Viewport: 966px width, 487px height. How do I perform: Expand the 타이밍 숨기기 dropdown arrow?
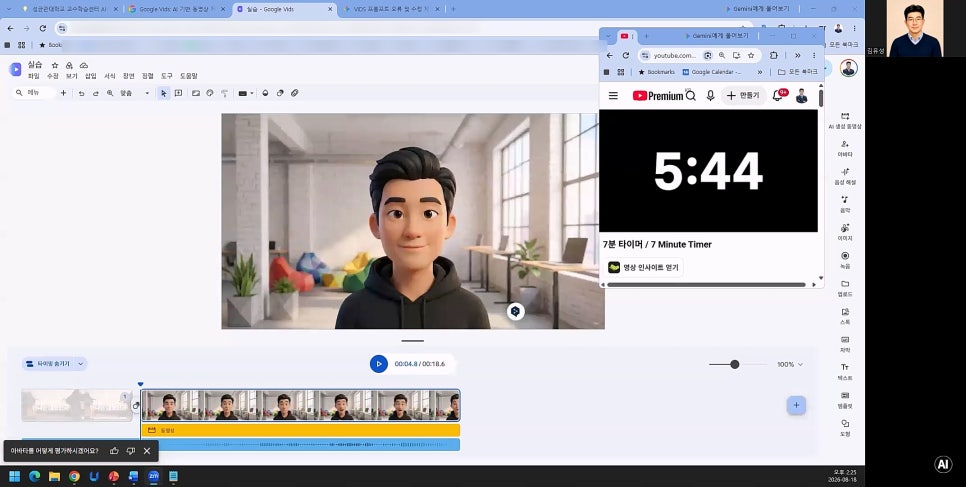(80, 364)
